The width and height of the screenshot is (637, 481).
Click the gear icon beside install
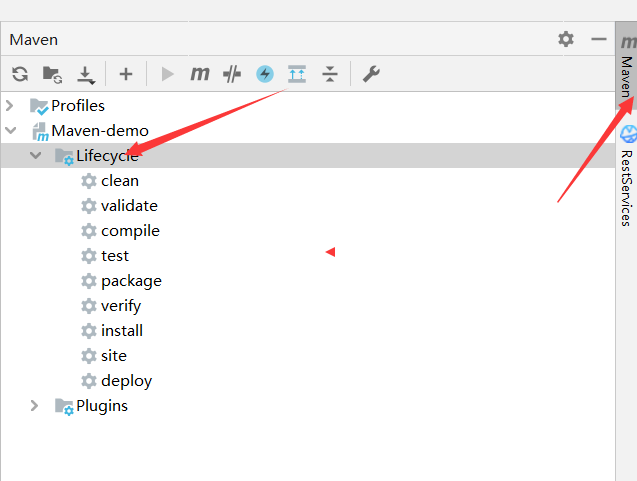(89, 331)
